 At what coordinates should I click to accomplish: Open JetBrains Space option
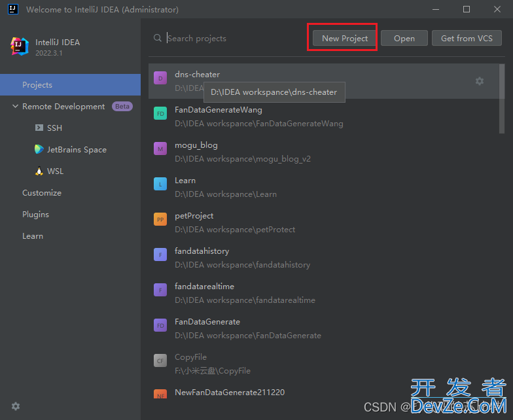[77, 149]
